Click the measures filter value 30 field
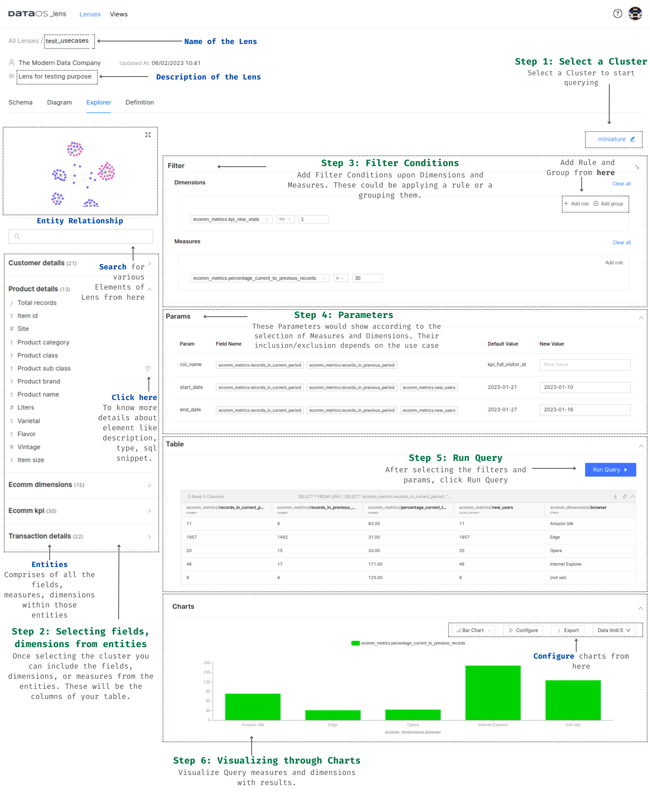 (x=367, y=278)
